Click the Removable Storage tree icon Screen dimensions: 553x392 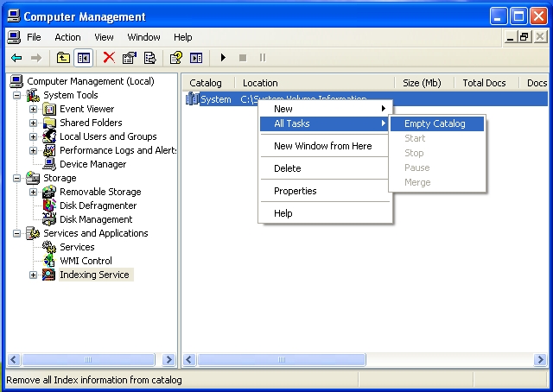(x=49, y=192)
